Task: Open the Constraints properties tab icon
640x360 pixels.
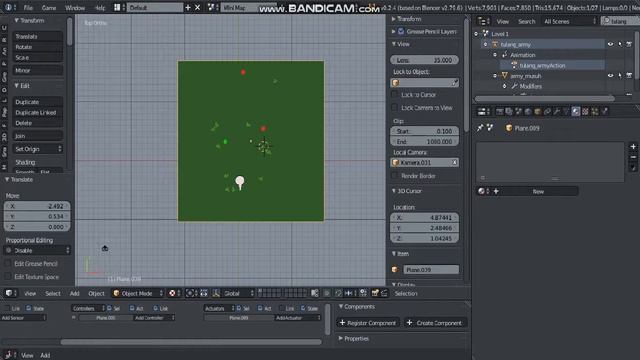Action: (547, 111)
